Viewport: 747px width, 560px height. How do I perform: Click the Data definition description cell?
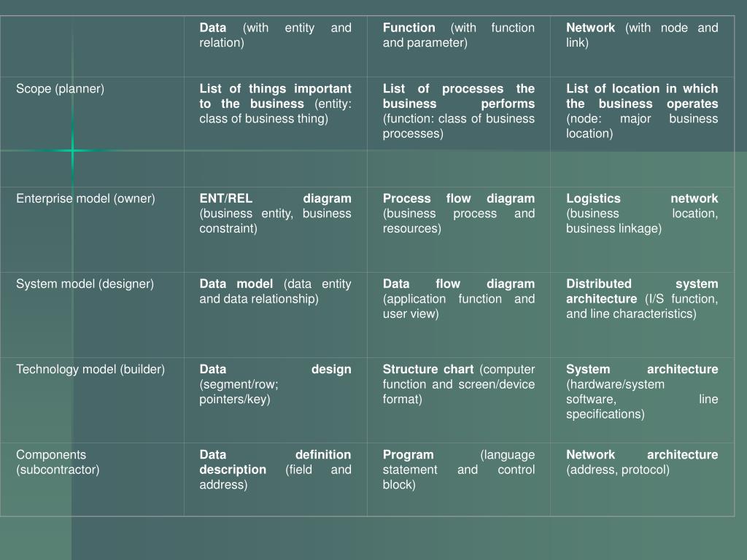(x=275, y=480)
